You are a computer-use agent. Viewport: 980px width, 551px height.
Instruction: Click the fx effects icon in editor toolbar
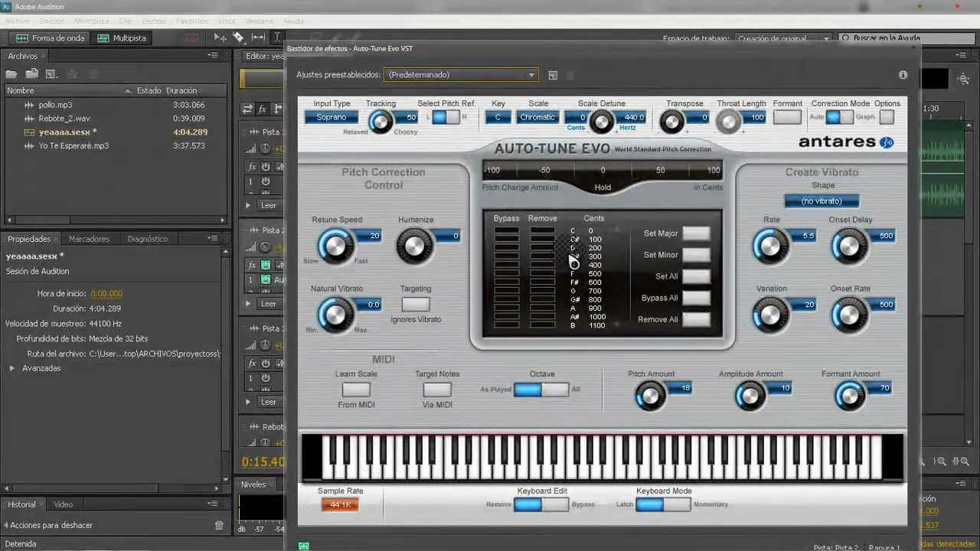[x=262, y=109]
